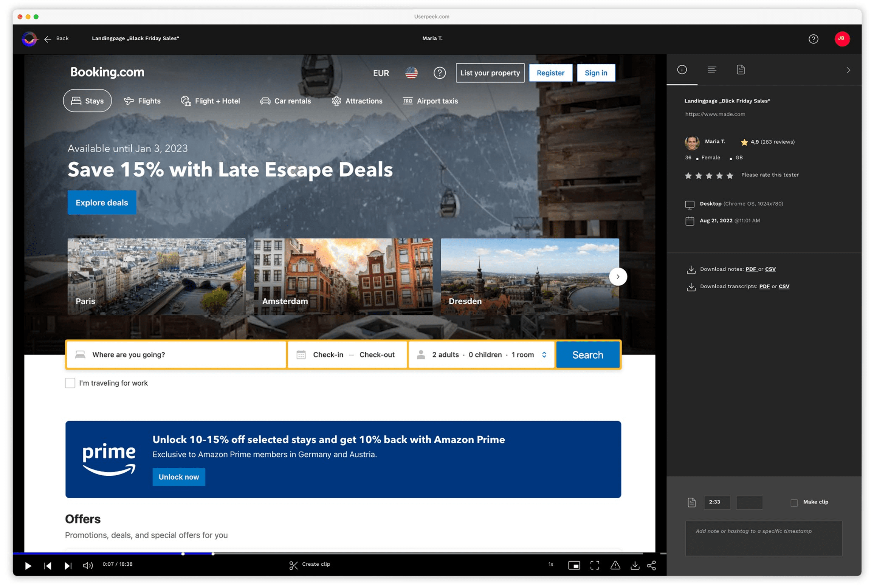Check the I'm traveling for work checkbox
The image size is (874, 588).
point(70,383)
